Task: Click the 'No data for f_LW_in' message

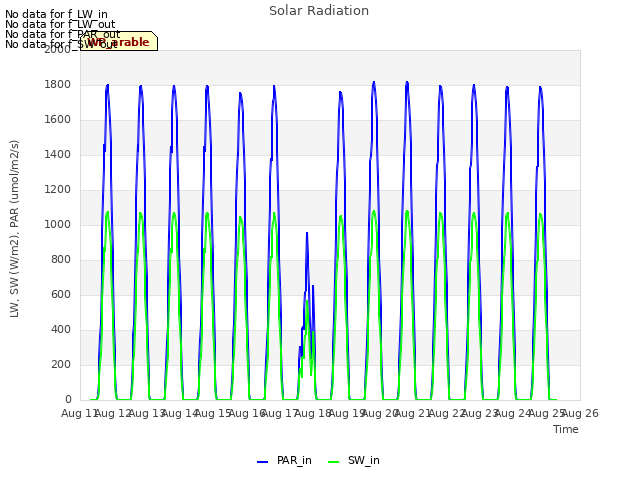Action: coord(56,15)
